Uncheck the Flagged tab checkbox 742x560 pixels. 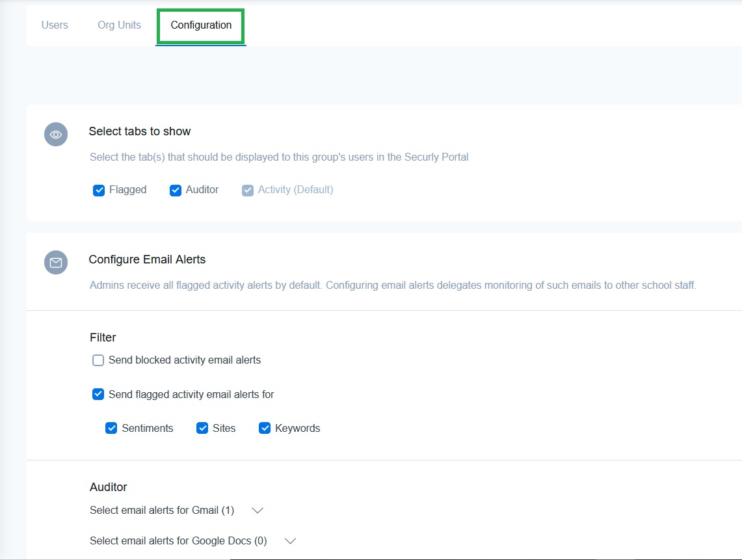tap(98, 191)
